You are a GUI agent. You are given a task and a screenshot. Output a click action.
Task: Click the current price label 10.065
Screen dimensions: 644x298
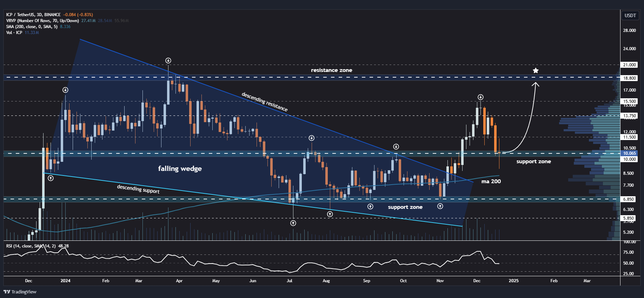629,153
